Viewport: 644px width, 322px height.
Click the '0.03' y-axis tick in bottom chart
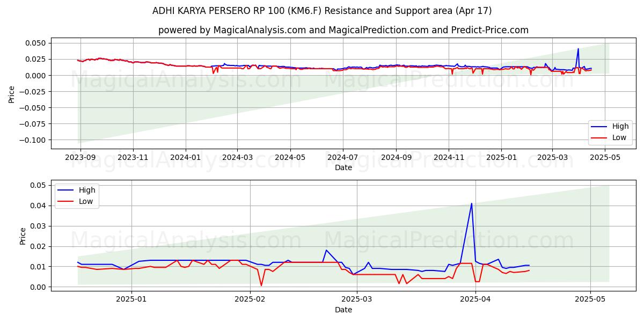coord(39,226)
